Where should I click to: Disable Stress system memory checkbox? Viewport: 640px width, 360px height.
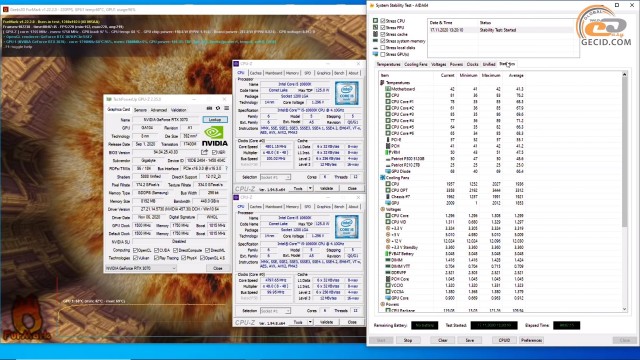(x=383, y=41)
